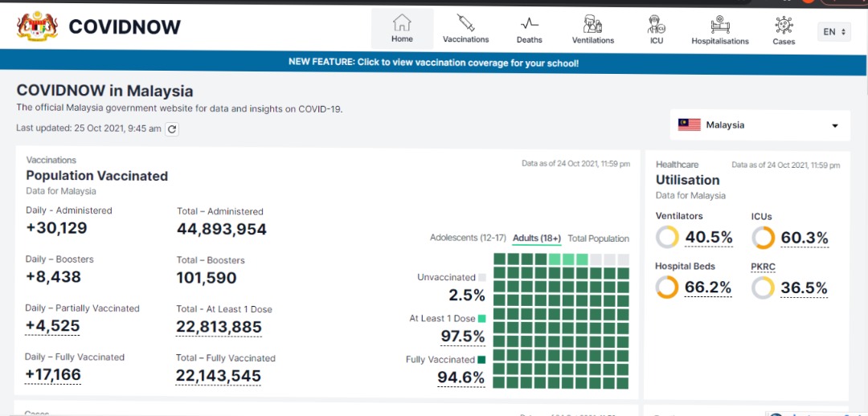Click the PKRC donut gauge
Screen dimensions: 868x416
[764, 288]
